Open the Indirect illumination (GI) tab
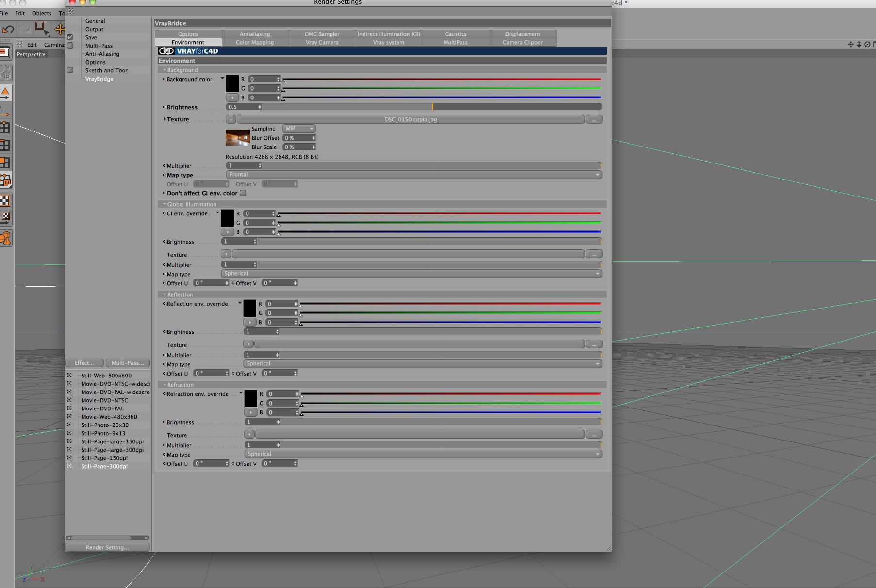 pos(389,34)
